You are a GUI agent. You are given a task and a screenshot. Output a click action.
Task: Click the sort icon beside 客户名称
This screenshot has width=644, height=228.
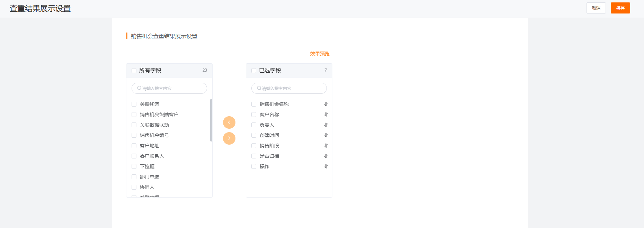coord(326,115)
